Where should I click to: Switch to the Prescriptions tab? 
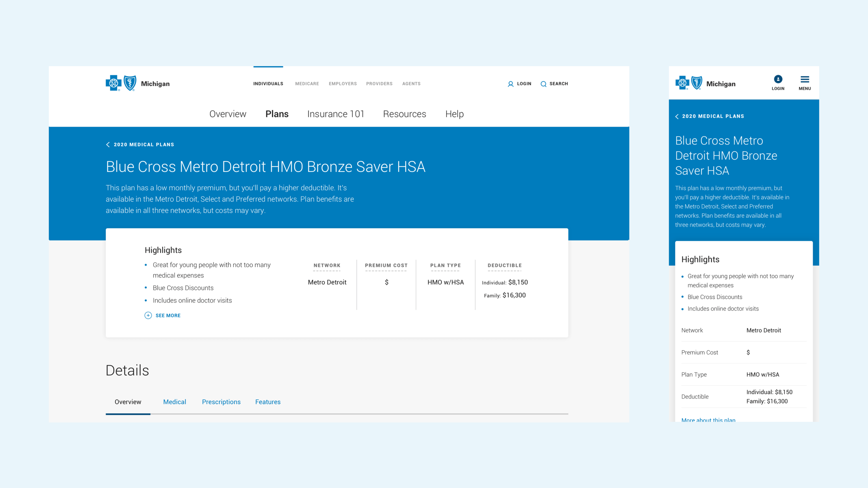(x=221, y=402)
